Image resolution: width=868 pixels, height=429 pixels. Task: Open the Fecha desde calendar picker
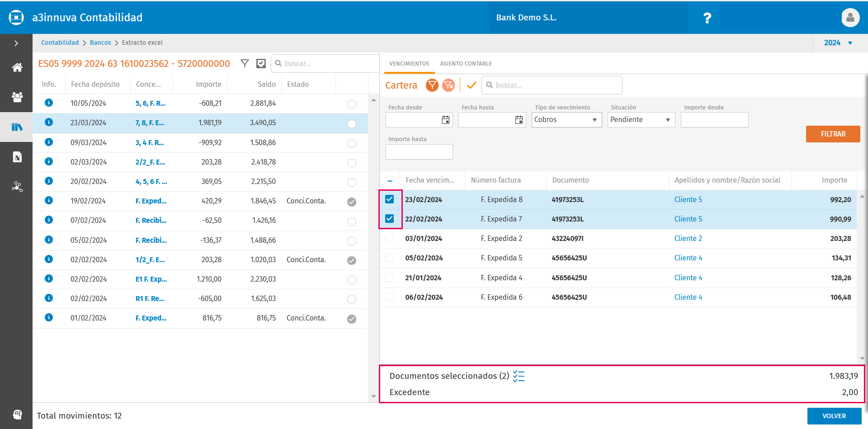pyautogui.click(x=446, y=120)
